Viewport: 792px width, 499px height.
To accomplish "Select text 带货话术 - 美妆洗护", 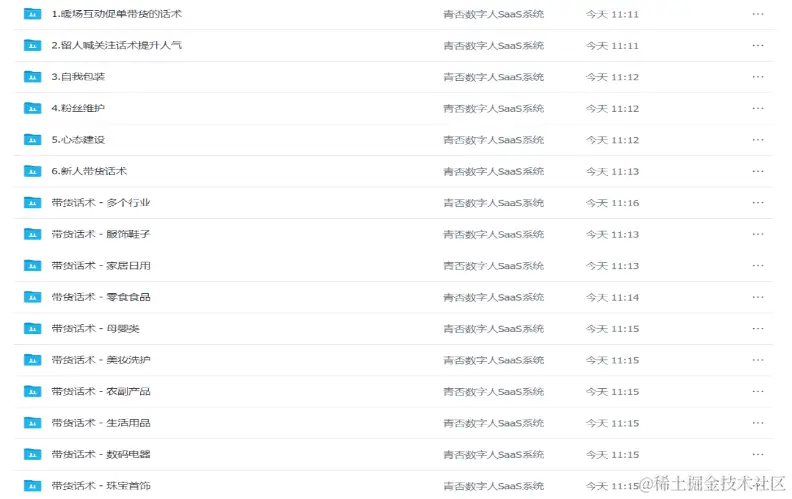I will pos(101,360).
